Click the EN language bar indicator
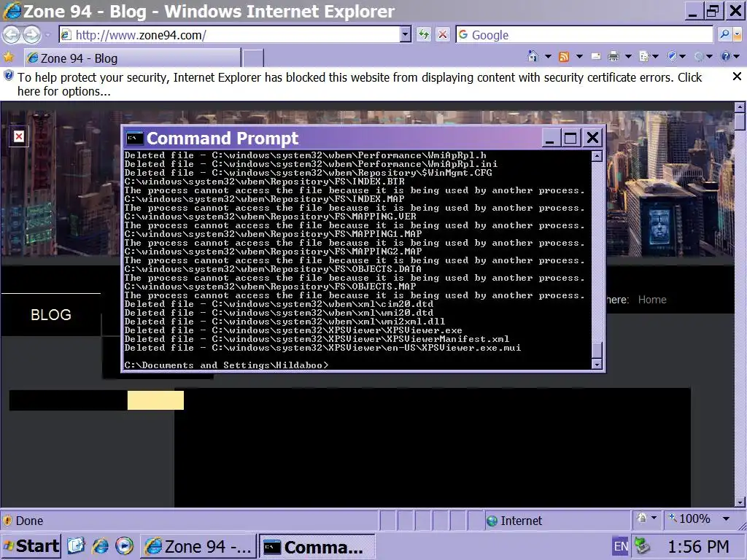747x560 pixels. point(620,546)
